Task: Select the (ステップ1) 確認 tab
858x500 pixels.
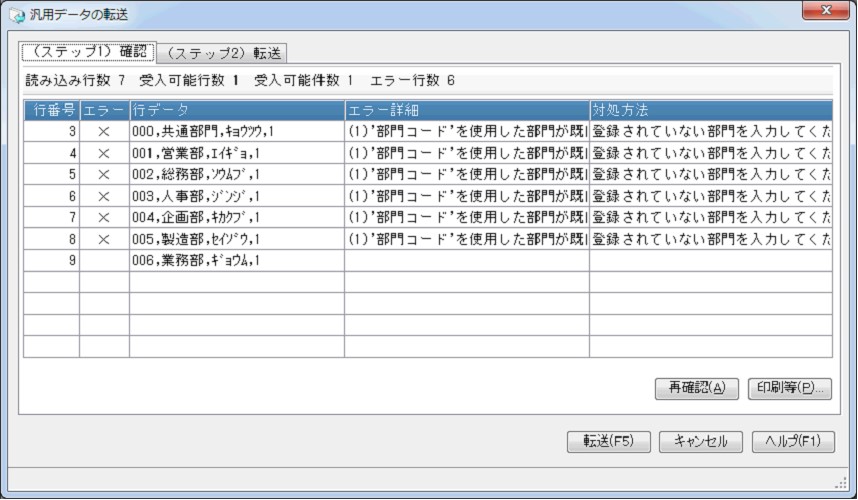Action: [x=89, y=51]
